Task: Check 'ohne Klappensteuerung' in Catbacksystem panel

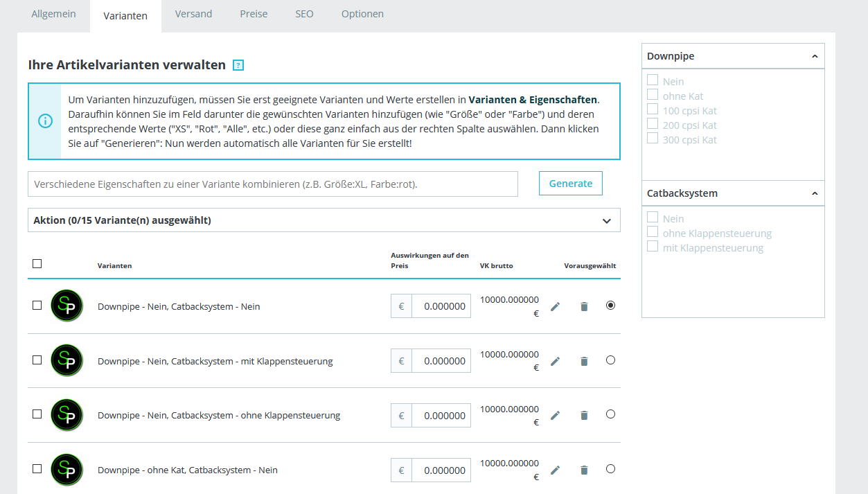Action: tap(653, 232)
